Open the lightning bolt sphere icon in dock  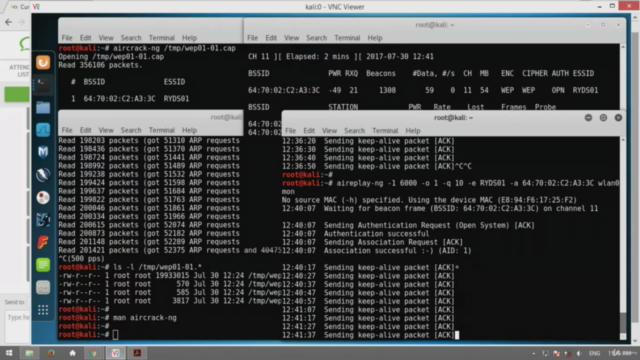[x=43, y=175]
